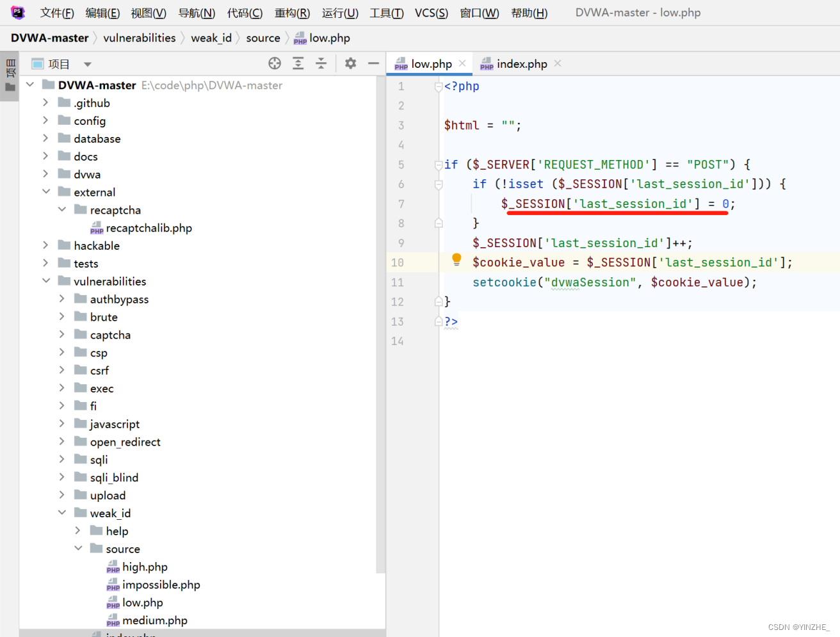Close the index.php editor tab
Screen dimensions: 840x637
coord(558,63)
